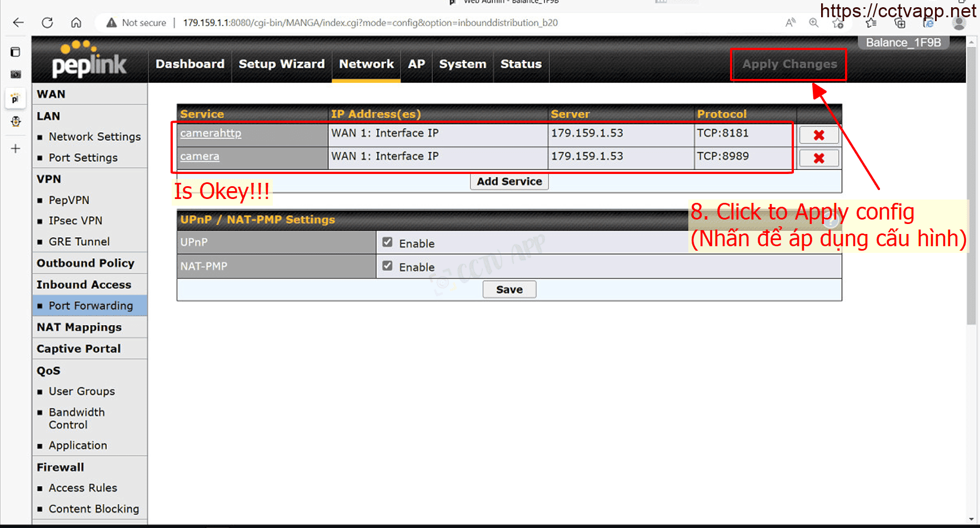The width and height of the screenshot is (980, 528).
Task: Open new tab with plus icon in sidebar
Action: [x=16, y=148]
